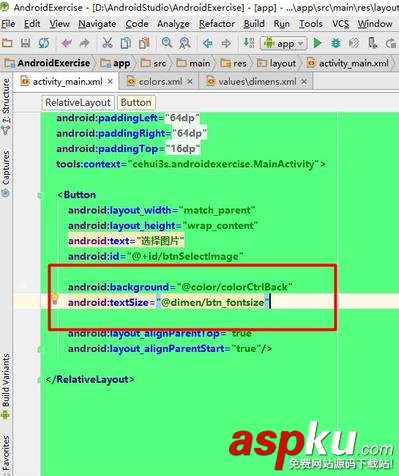Screen dimensions: 399x476
Task: Run the app with the green play icon
Action: tap(317, 43)
